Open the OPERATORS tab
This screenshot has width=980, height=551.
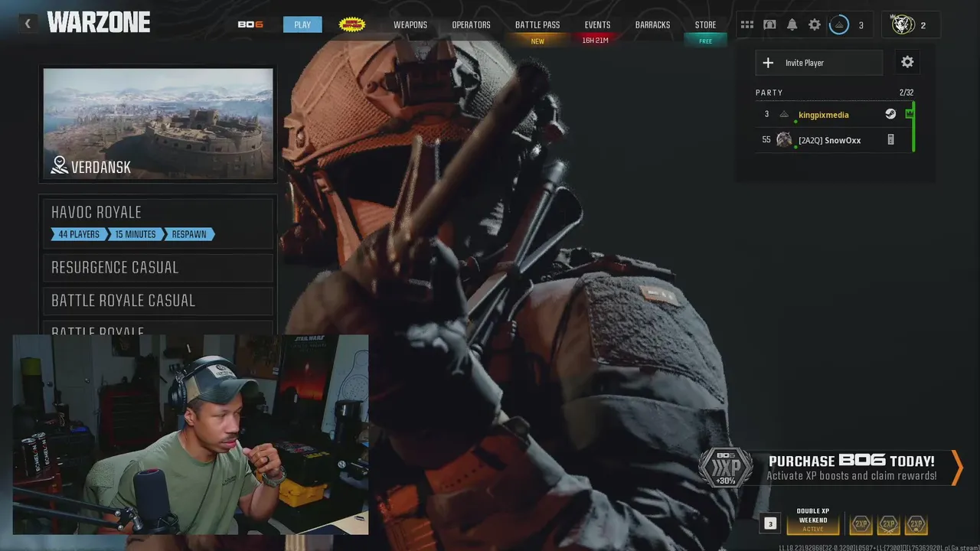click(x=471, y=24)
